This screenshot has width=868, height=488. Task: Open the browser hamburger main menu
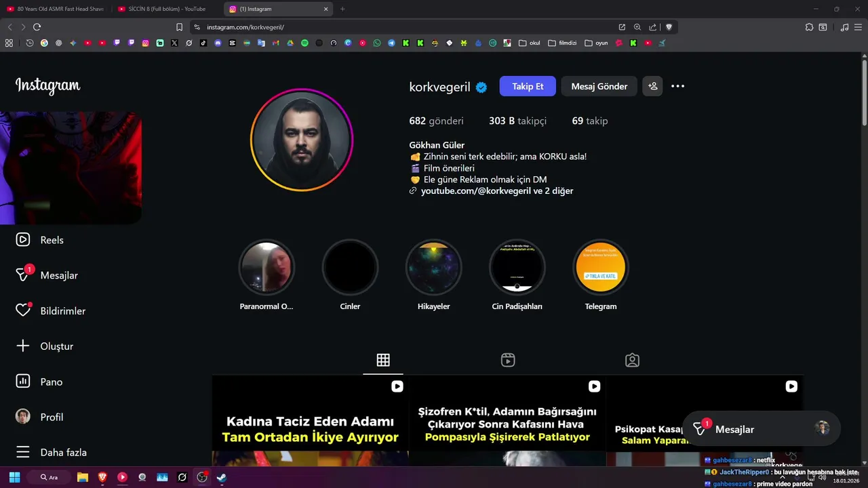tap(859, 27)
